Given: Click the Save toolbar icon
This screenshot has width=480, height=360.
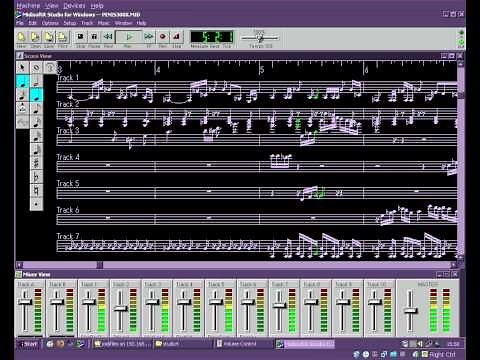Looking at the screenshot, I should tap(49, 37).
